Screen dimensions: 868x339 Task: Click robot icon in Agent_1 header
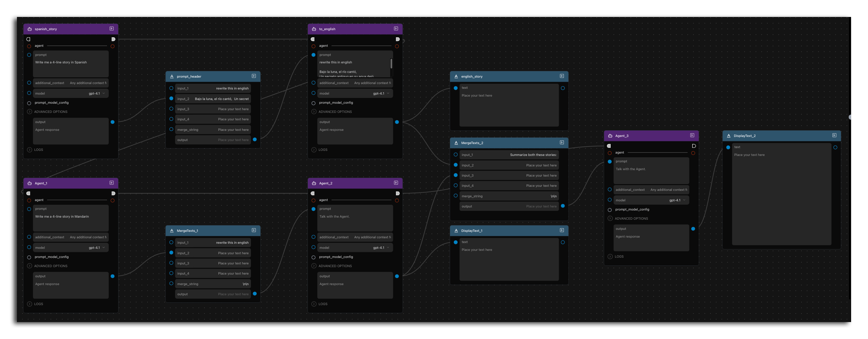30,183
